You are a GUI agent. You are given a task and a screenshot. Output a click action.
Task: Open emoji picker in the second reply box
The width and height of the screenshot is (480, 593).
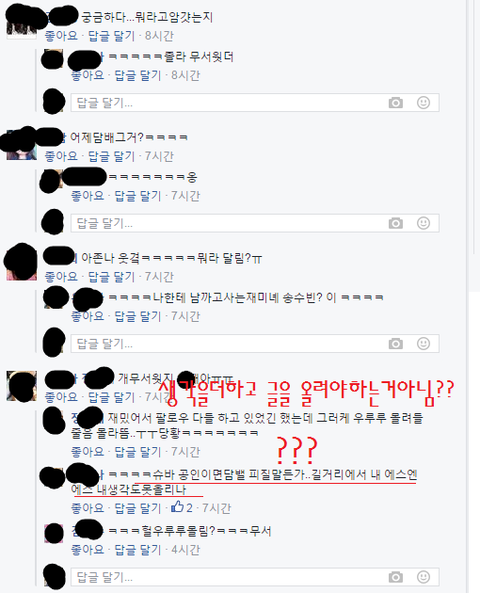point(423,223)
